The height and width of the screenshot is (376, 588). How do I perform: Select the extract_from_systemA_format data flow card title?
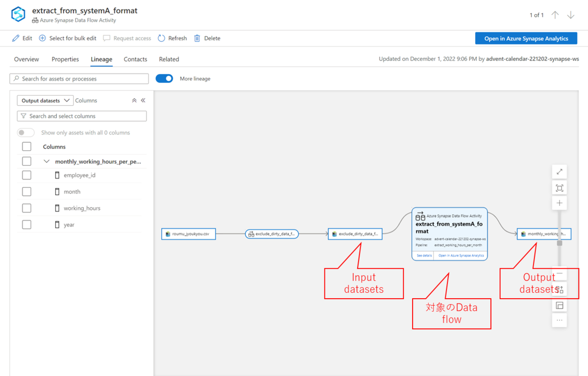point(449,228)
